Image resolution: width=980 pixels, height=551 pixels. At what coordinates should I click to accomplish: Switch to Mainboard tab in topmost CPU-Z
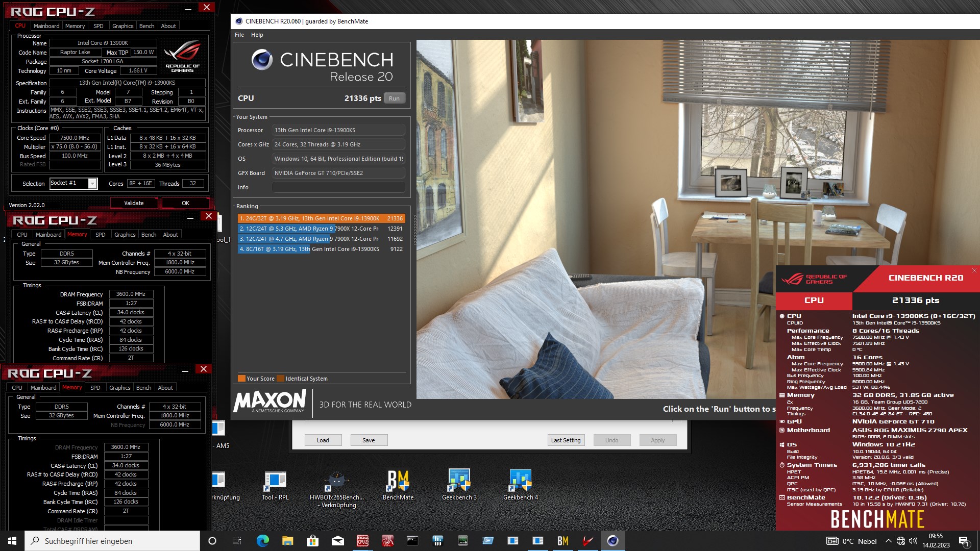[x=46, y=26]
